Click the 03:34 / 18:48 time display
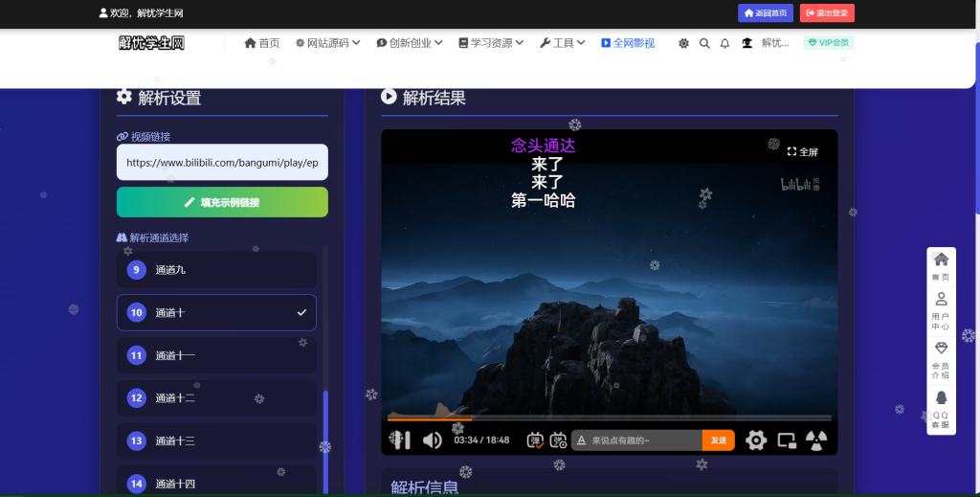Image resolution: width=980 pixels, height=497 pixels. (x=481, y=441)
